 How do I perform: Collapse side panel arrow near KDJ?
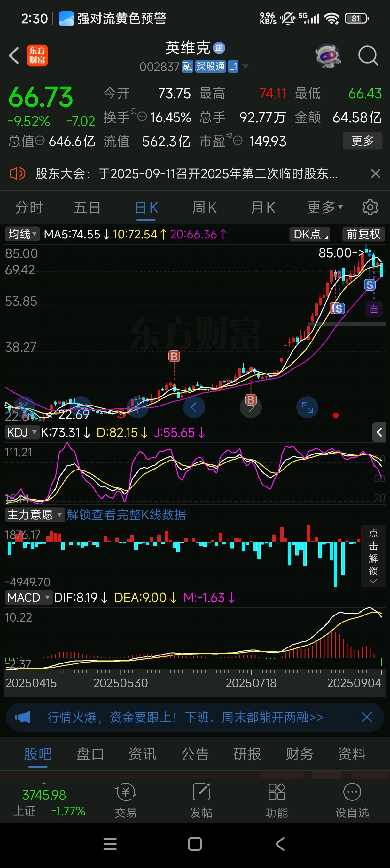(x=379, y=432)
